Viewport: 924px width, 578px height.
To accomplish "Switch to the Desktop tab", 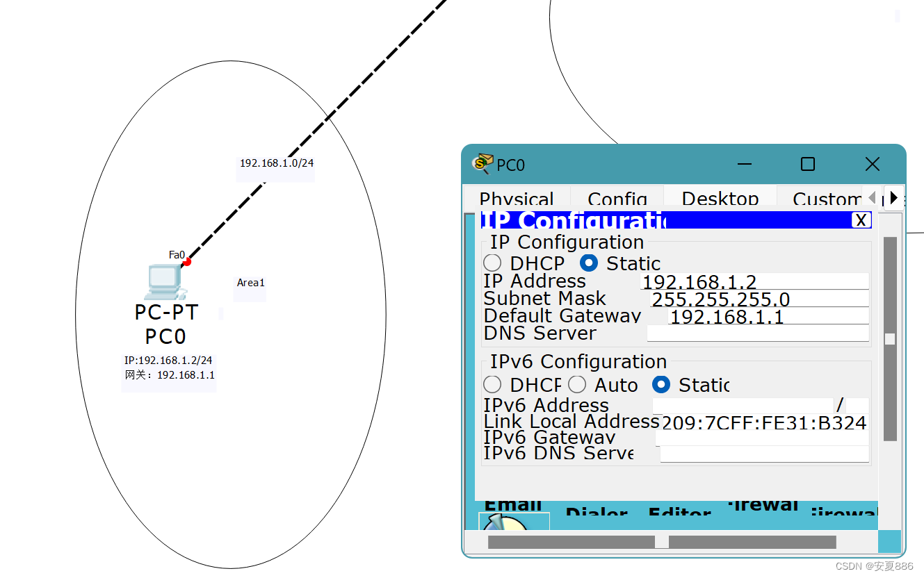I will [720, 199].
